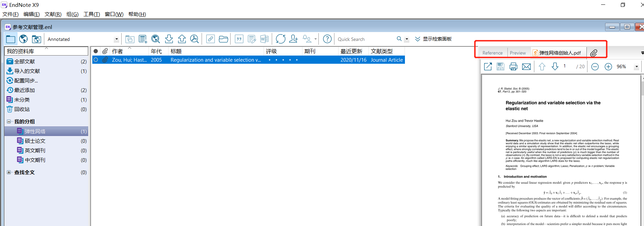Click the Export up-arrow icon
The width and height of the screenshot is (644, 226).
(x=182, y=39)
